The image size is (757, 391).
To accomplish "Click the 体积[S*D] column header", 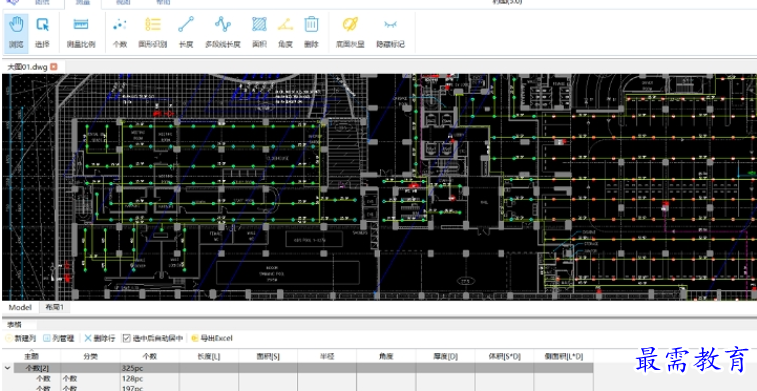I will click(x=505, y=357).
